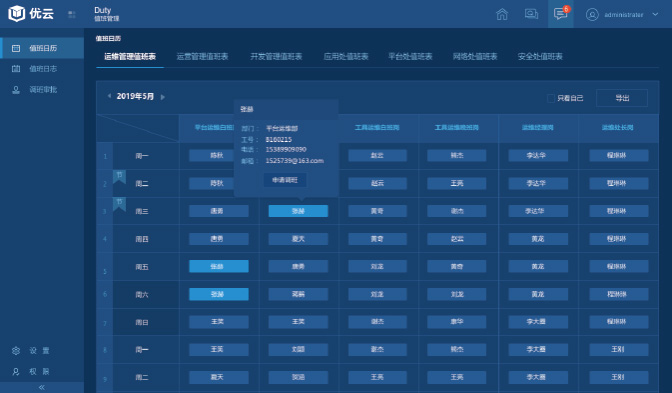Viewport: 672px width, 393px height.
Task: Open 值班日志 log icon in sidebar
Action: click(x=16, y=69)
